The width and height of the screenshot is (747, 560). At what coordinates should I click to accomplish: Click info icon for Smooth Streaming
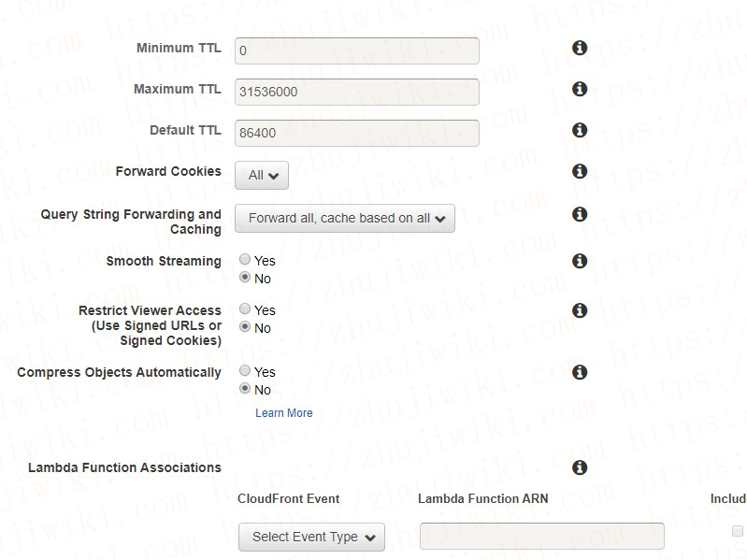[x=580, y=261]
